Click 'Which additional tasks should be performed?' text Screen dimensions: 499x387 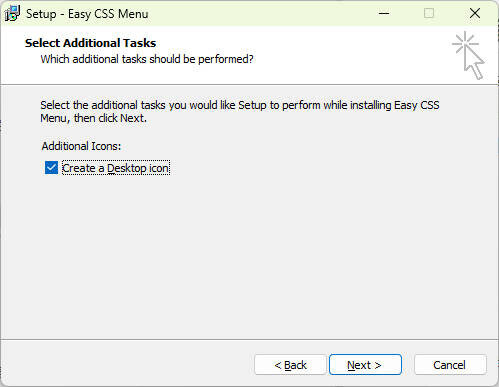(x=147, y=59)
